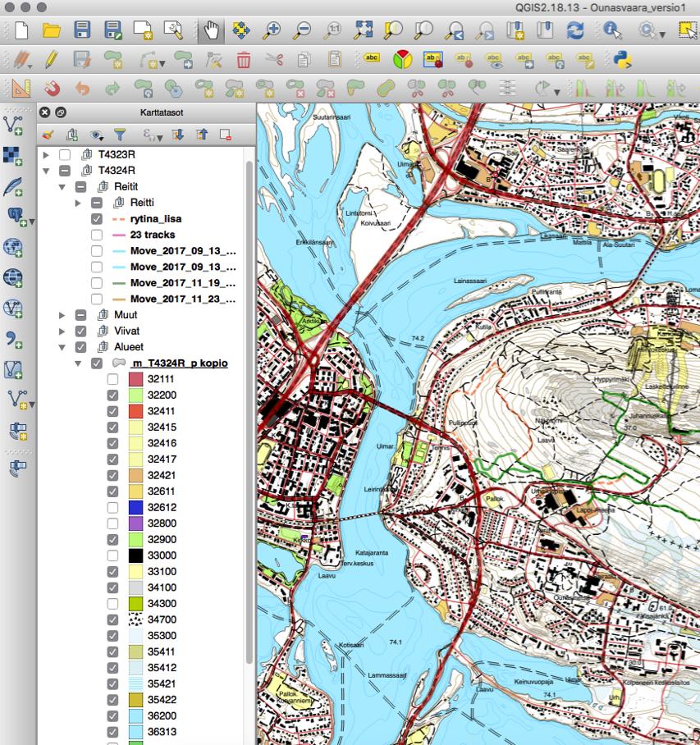Toggle the Viivat group visibility
This screenshot has height=745, width=700.
tap(80, 331)
